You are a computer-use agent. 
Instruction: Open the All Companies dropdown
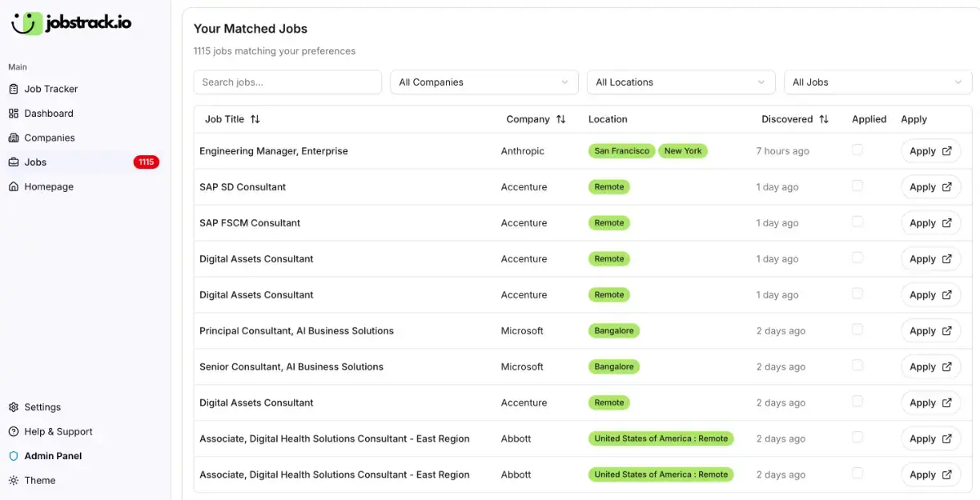(483, 83)
